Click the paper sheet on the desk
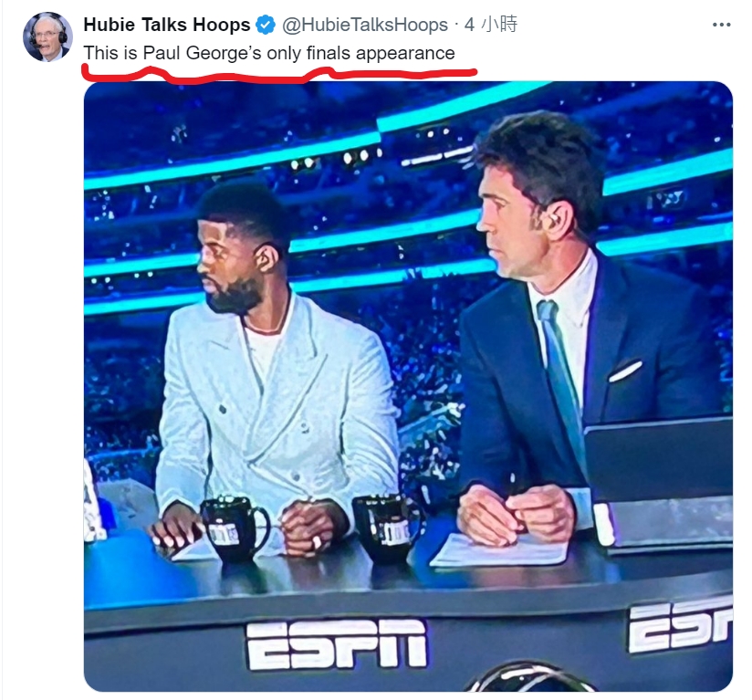The height and width of the screenshot is (700, 752). [498, 549]
